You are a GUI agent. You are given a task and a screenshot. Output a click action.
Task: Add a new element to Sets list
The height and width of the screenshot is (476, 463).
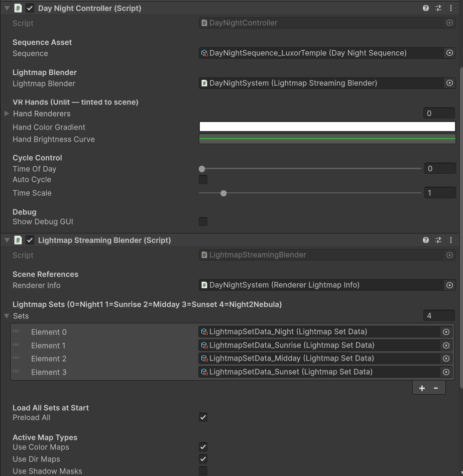tap(422, 388)
